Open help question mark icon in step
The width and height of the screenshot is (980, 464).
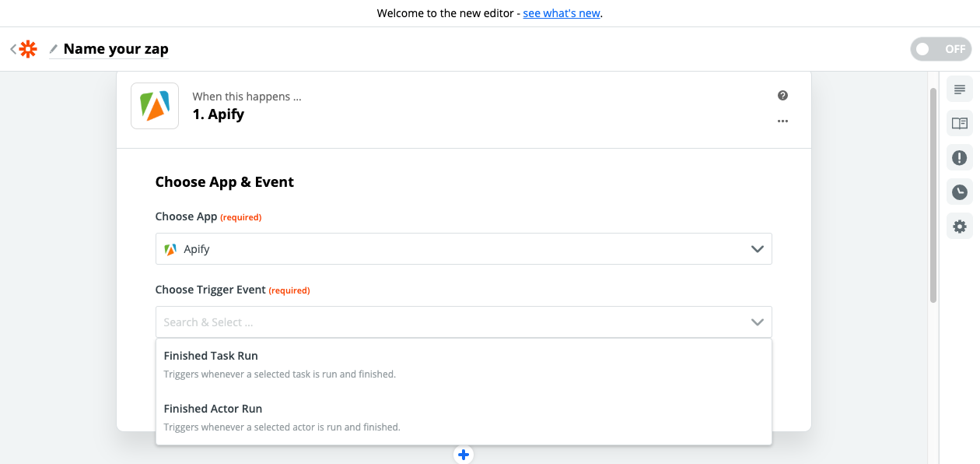[x=782, y=96]
